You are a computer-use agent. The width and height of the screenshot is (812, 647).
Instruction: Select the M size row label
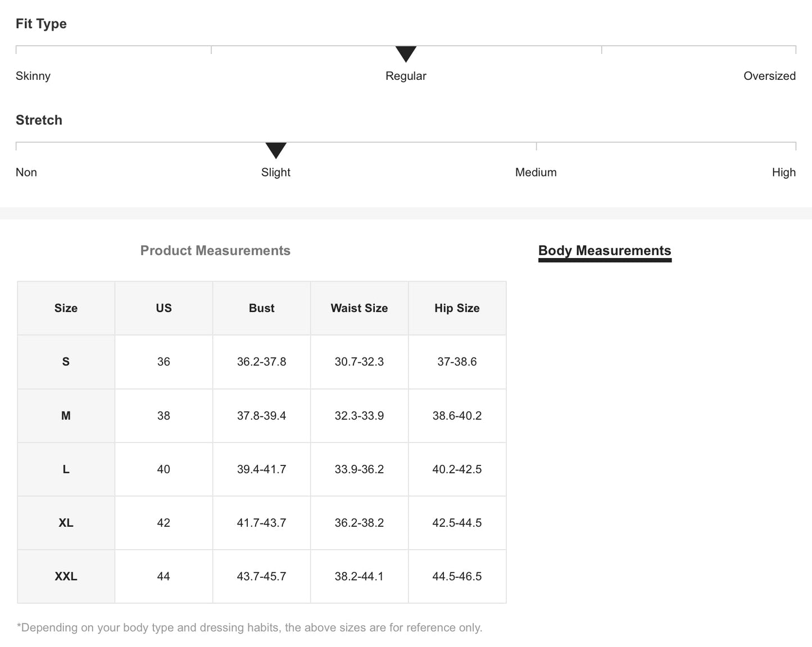click(66, 415)
